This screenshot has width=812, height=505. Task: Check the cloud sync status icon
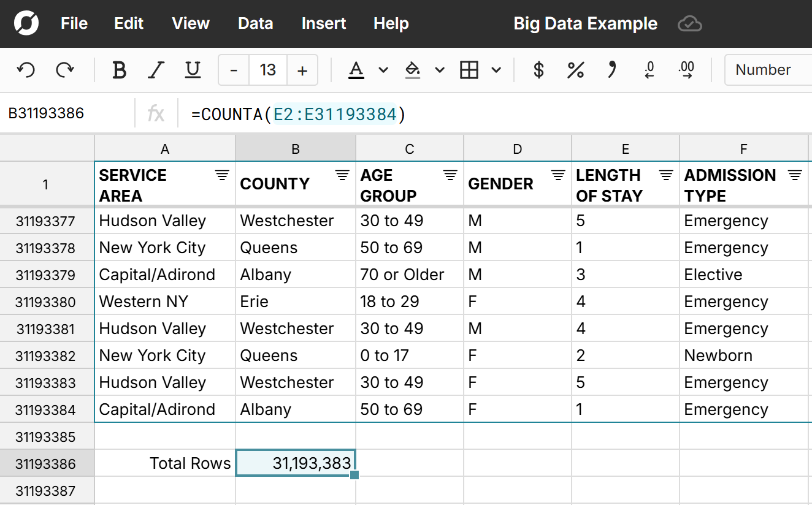click(x=690, y=24)
